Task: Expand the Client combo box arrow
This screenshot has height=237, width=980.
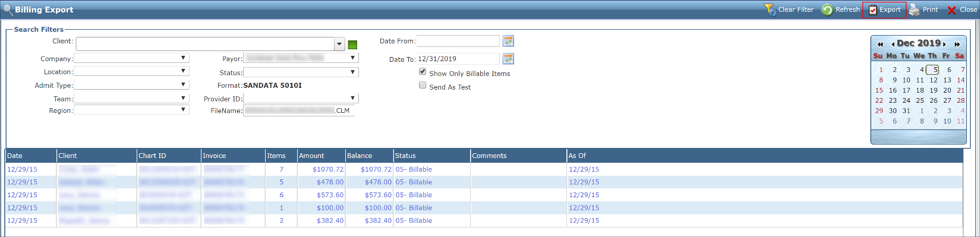Action: [339, 44]
